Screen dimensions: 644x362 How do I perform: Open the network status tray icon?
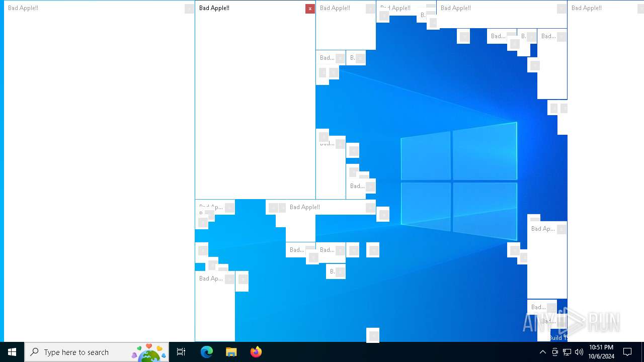567,352
